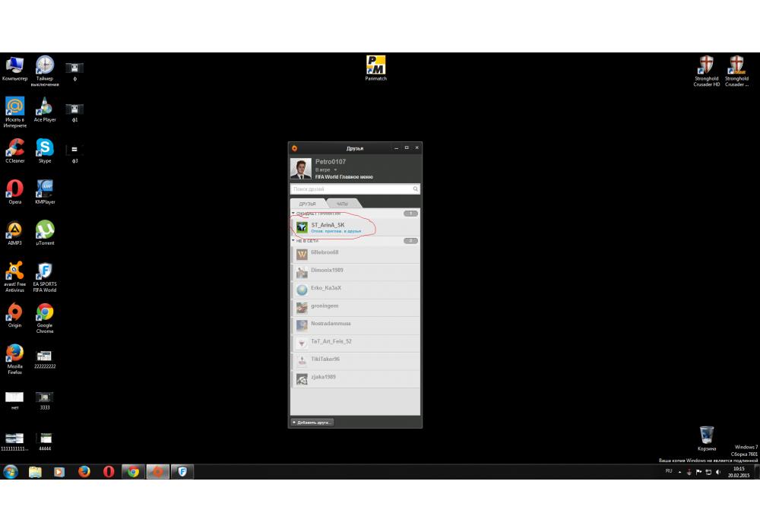
Task: Collapse the pending requests group
Action: coord(293,214)
